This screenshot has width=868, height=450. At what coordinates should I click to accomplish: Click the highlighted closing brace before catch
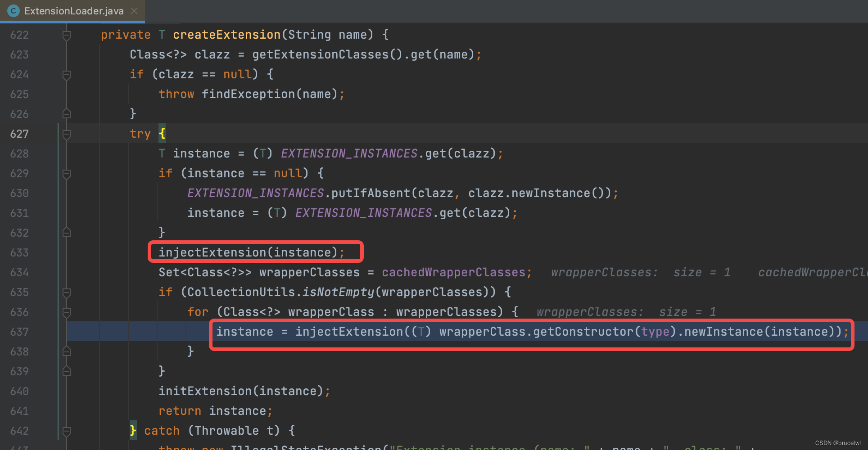point(133,431)
